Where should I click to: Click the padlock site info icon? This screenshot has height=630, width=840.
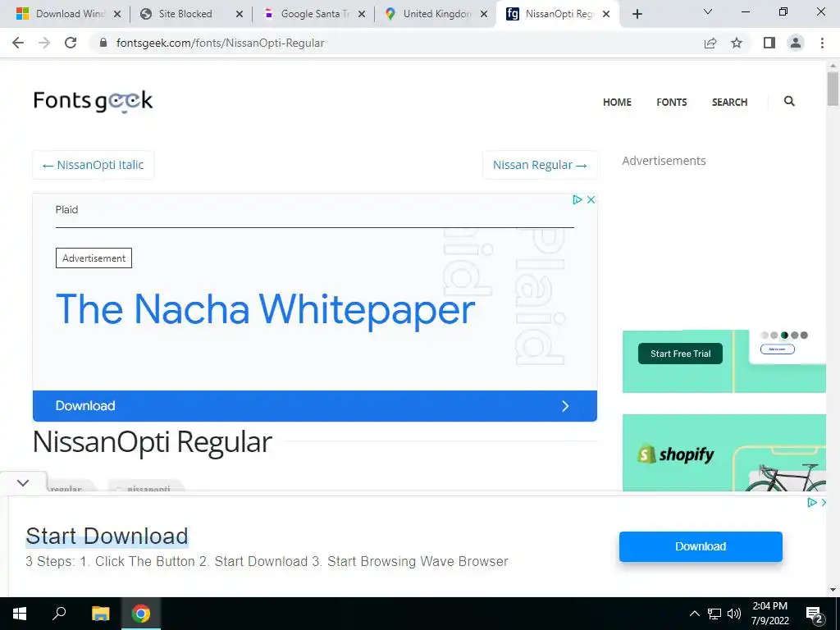103,43
